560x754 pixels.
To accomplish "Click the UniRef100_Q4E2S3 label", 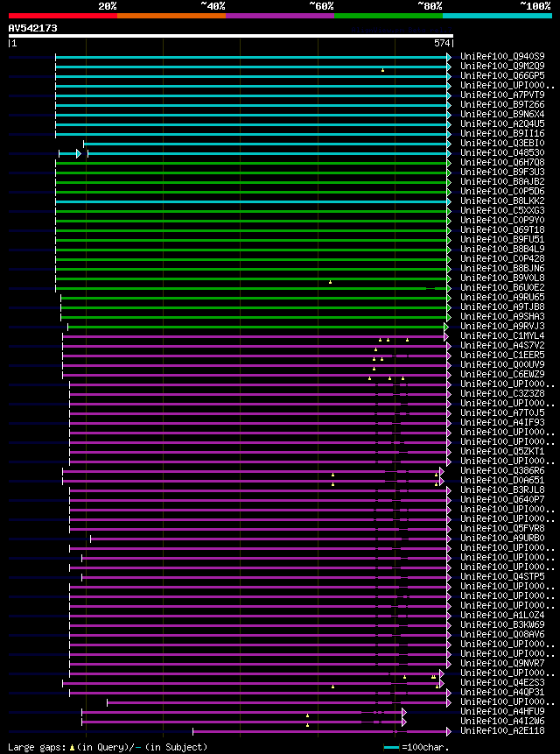I will [x=502, y=682].
